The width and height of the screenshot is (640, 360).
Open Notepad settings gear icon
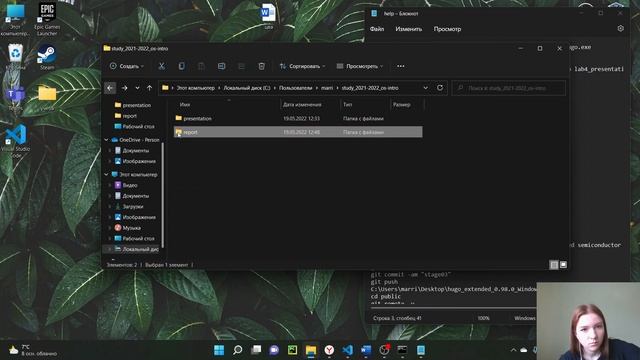620,29
